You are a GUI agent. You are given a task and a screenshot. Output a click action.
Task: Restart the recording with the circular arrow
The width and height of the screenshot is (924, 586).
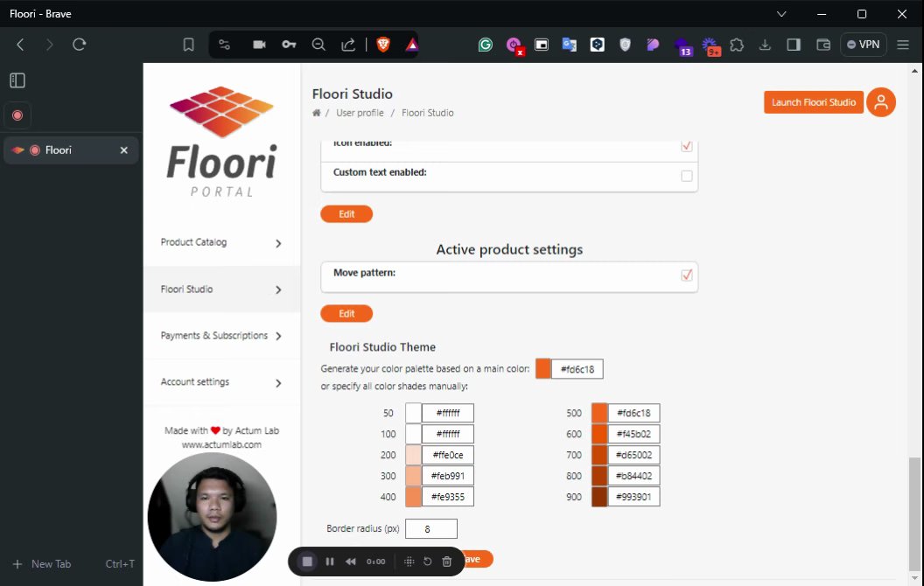coord(428,562)
